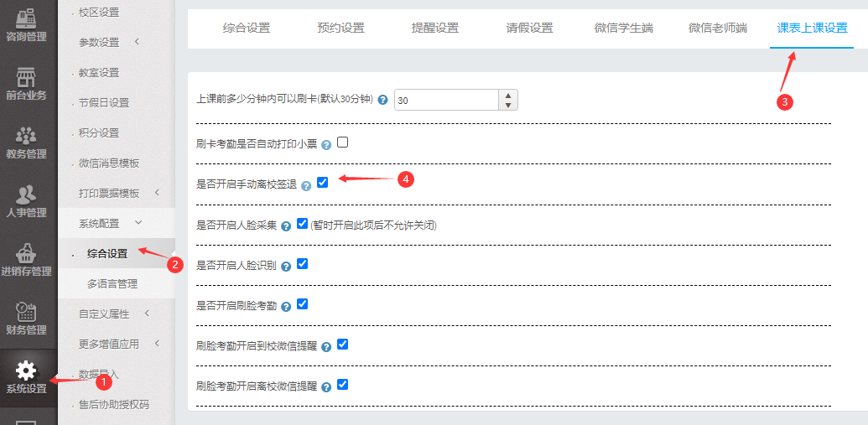This screenshot has height=425, width=868.
Task: Open 售后协助授权码 menu item
Action: 114,405
